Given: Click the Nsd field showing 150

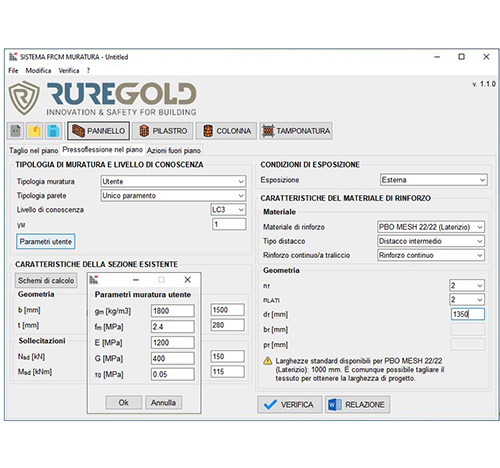Looking at the screenshot, I should click(228, 356).
